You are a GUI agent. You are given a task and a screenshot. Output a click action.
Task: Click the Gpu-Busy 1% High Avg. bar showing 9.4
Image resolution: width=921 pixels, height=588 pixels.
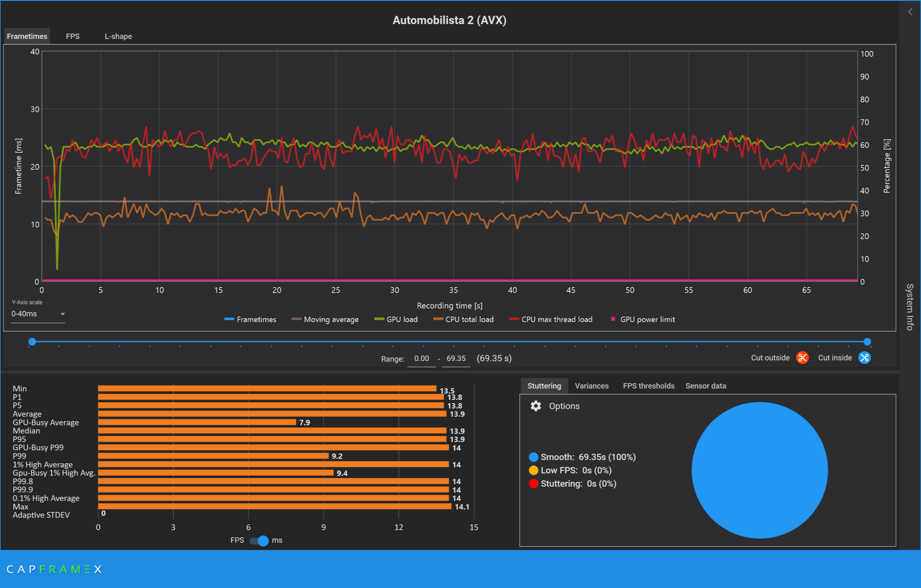(x=216, y=473)
